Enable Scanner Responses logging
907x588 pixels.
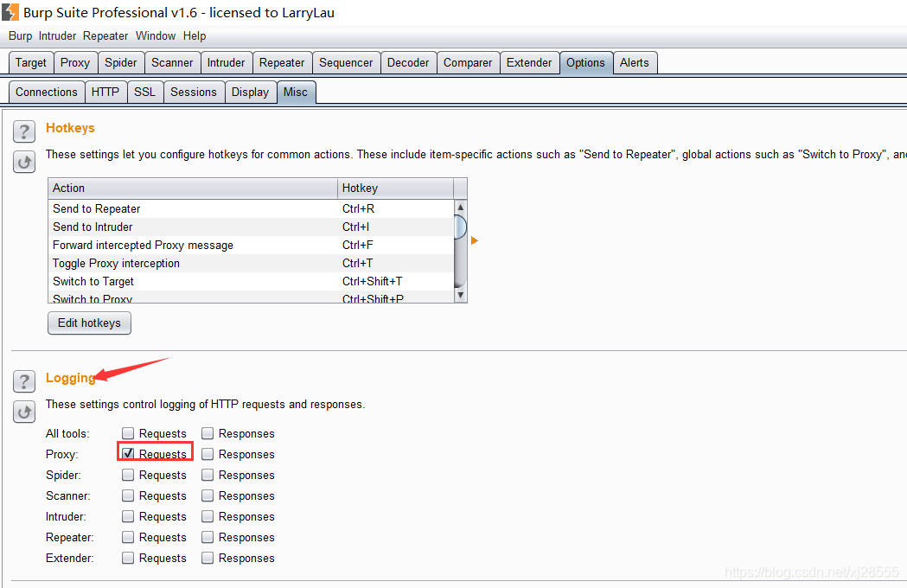pyautogui.click(x=208, y=495)
